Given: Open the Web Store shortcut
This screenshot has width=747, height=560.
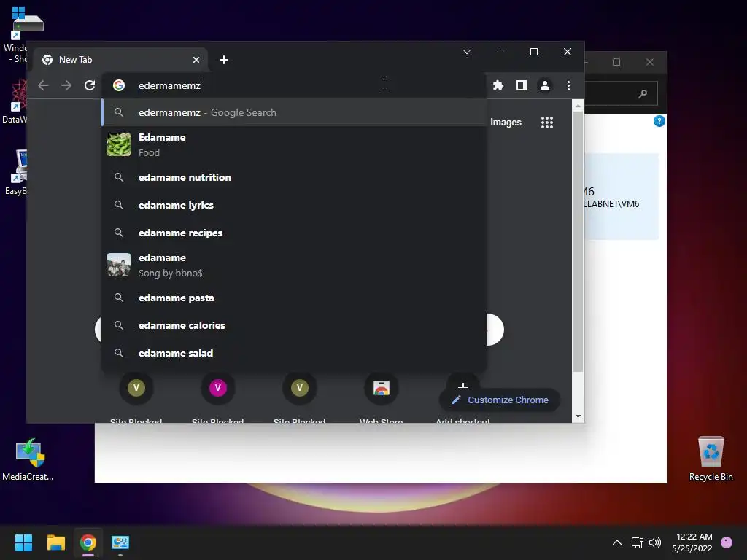Looking at the screenshot, I should (x=381, y=388).
